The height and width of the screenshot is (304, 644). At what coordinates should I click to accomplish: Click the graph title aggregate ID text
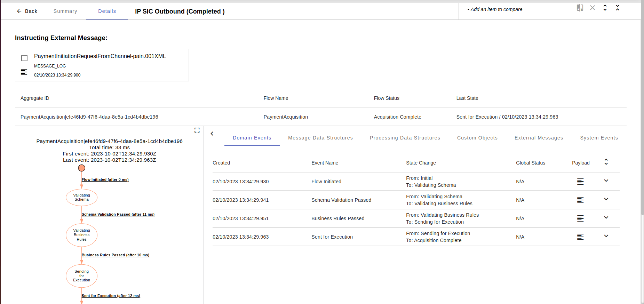(x=110, y=141)
